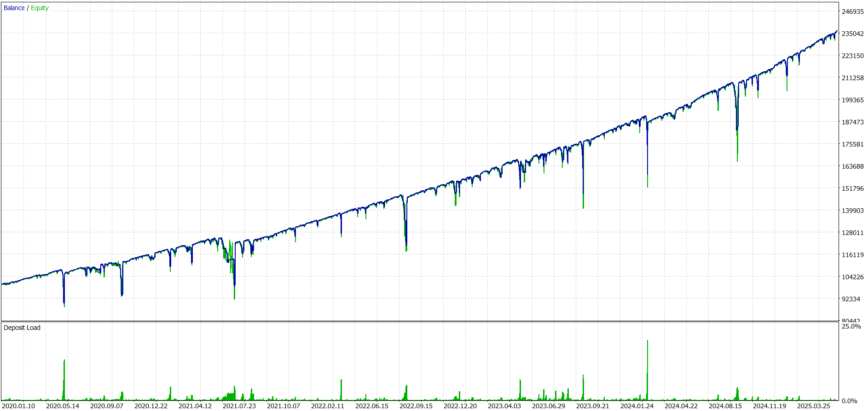Click the tallest Deposit Load spike
Viewport: 868px width, 411px height.
pyautogui.click(x=648, y=370)
